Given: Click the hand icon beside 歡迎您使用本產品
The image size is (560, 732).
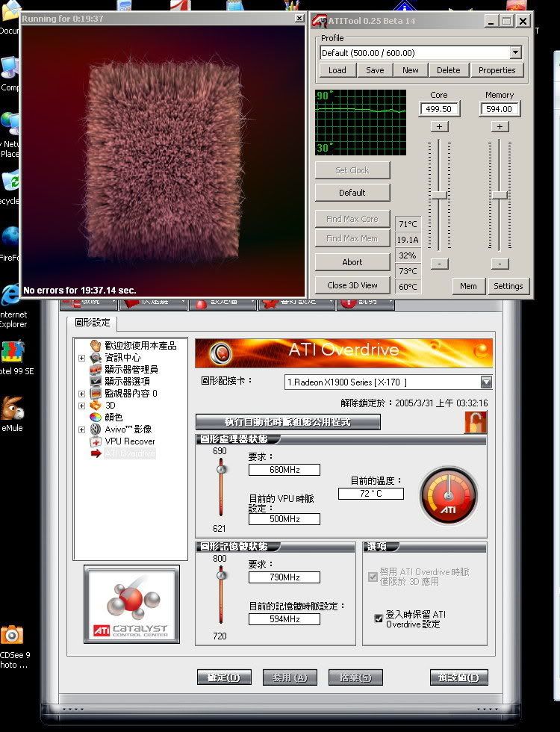Looking at the screenshot, I should 96,345.
